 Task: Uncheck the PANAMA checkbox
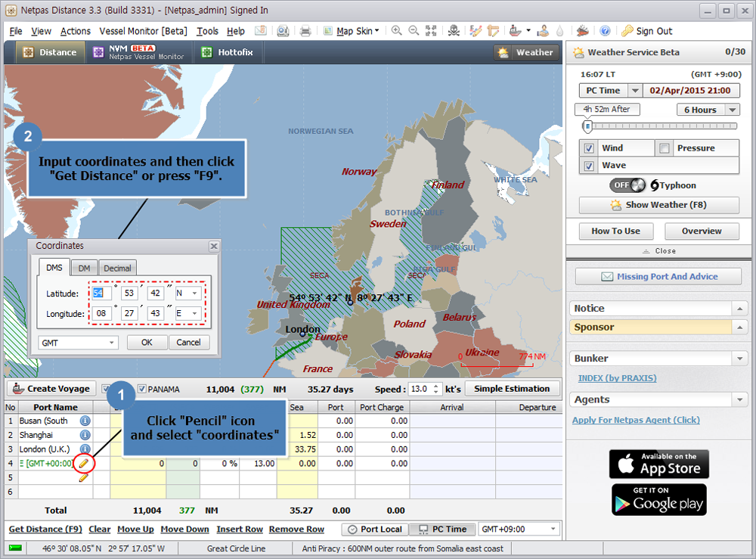click(142, 389)
